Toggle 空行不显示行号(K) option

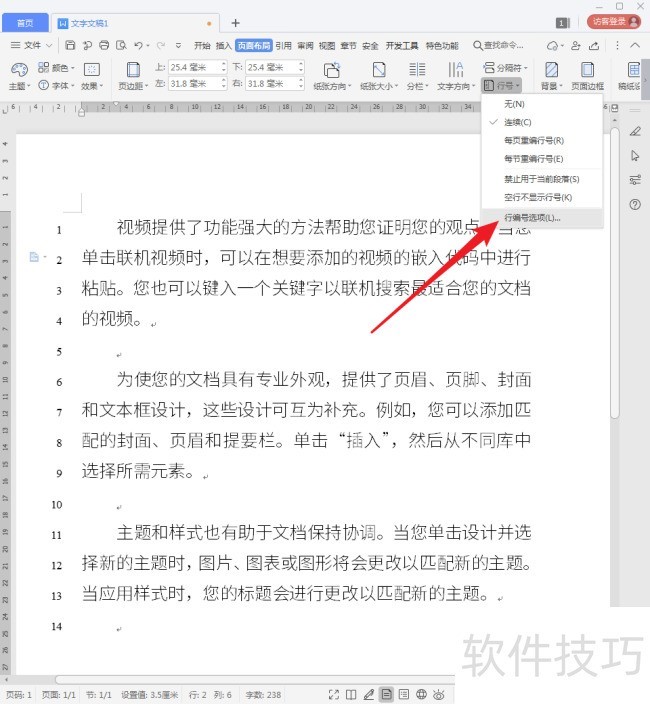[542, 197]
